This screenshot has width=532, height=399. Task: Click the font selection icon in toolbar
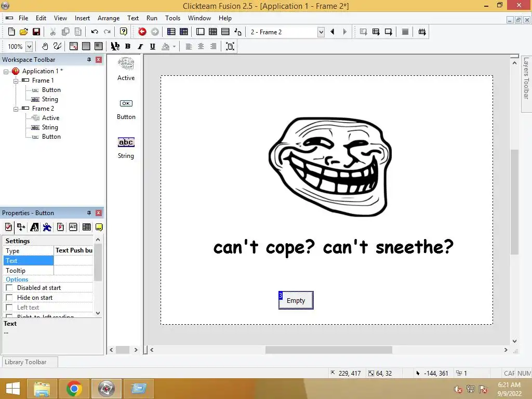[x=115, y=46]
